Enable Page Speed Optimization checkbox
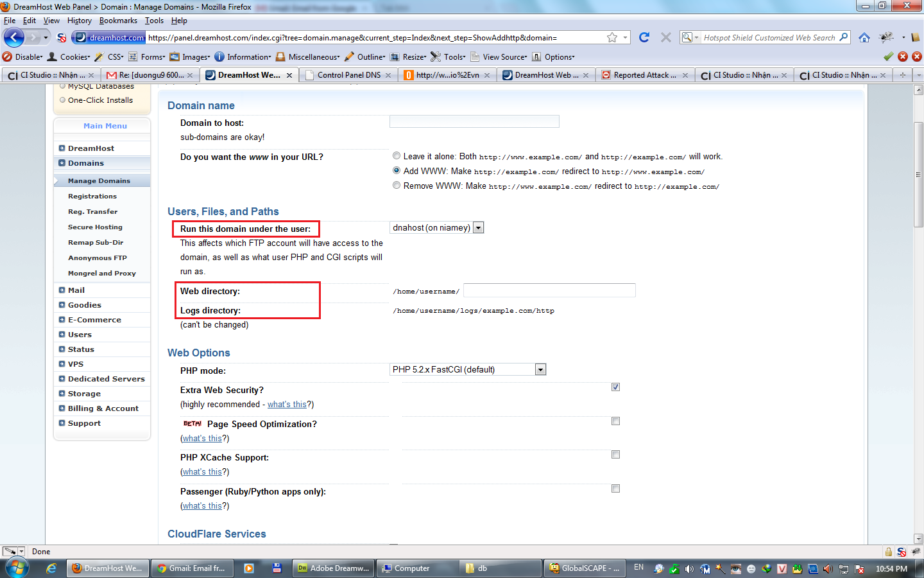Screen dimensions: 924x578 [x=615, y=421]
